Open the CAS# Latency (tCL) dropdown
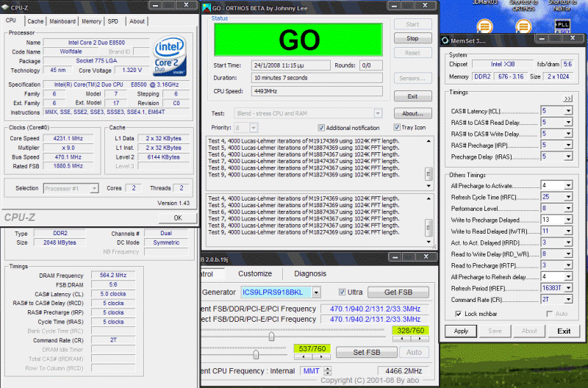The height and width of the screenshot is (388, 588). [568, 111]
